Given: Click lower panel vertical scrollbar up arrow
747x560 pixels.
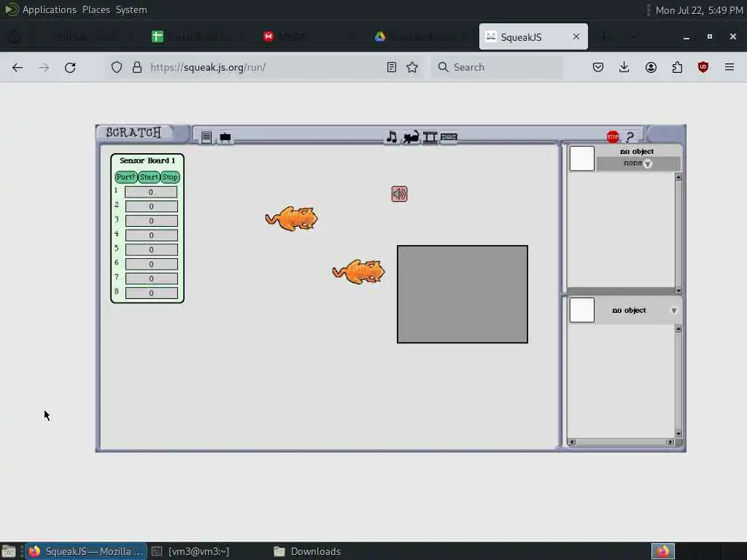Looking at the screenshot, I should point(678,329).
